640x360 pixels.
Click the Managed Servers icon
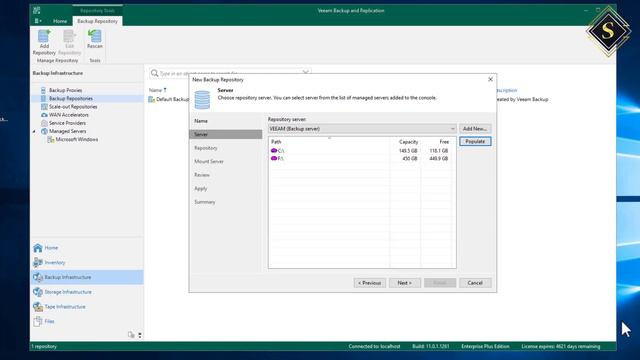tap(44, 131)
